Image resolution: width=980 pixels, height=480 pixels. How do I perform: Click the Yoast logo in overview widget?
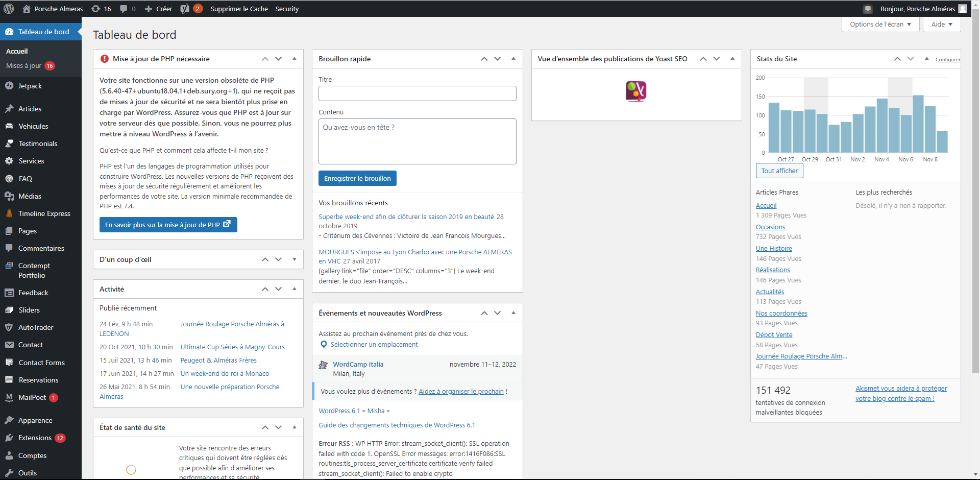tap(636, 91)
